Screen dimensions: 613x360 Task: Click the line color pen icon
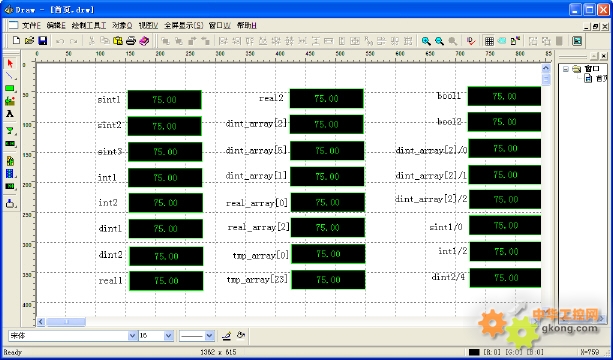coord(226,335)
